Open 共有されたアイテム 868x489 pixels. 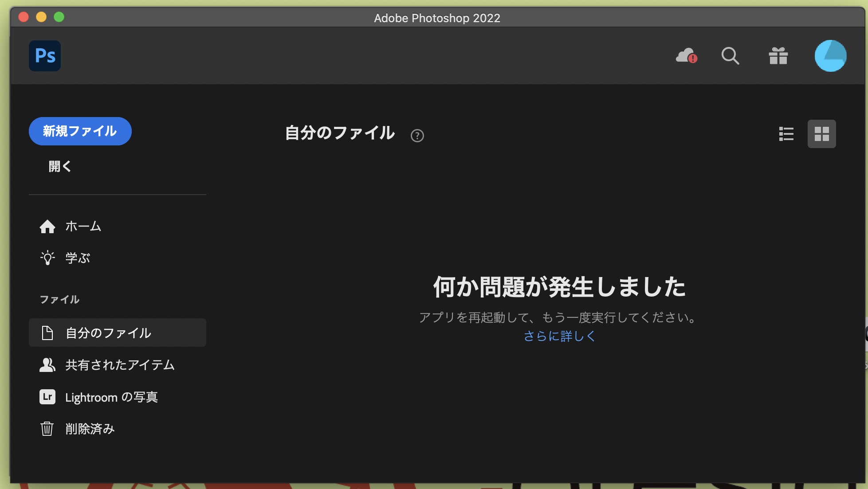click(x=120, y=365)
